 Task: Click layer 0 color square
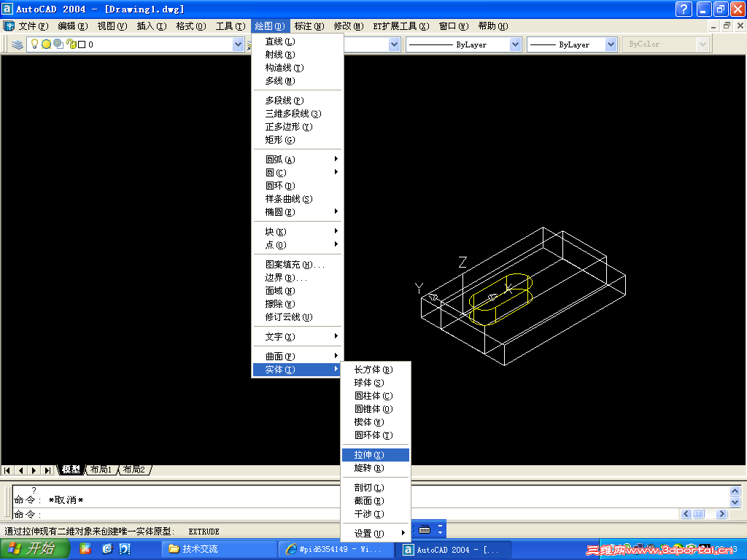click(82, 44)
